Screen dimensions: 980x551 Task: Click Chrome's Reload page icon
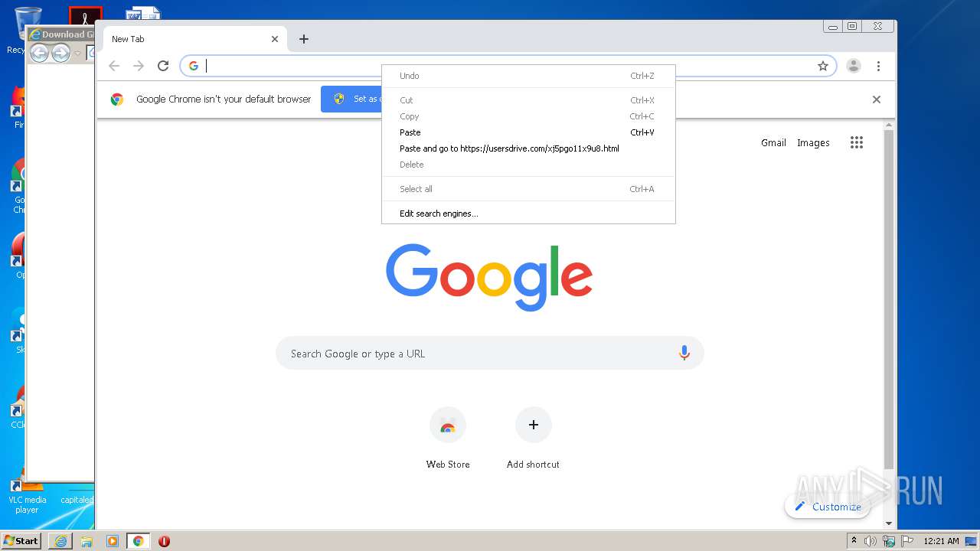[163, 66]
